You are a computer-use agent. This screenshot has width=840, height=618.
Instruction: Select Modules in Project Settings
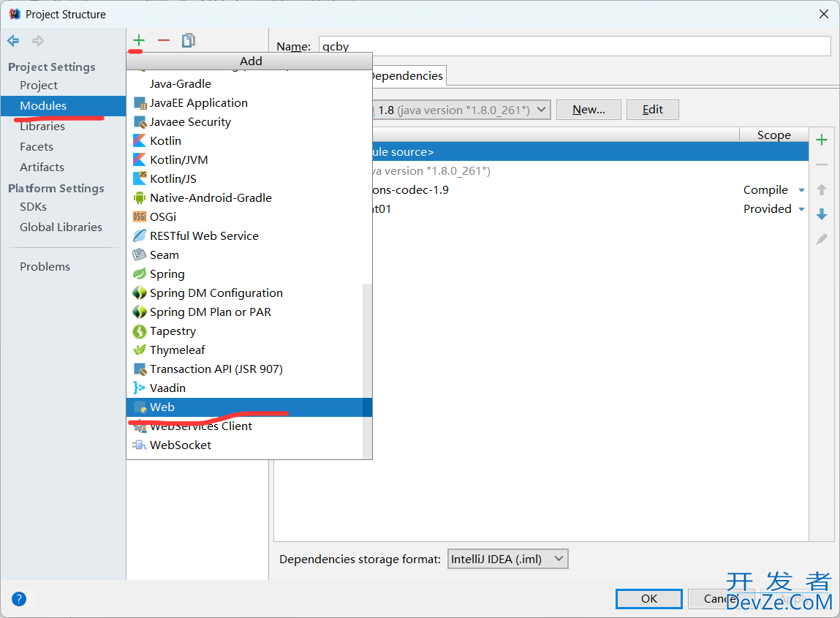tap(63, 105)
